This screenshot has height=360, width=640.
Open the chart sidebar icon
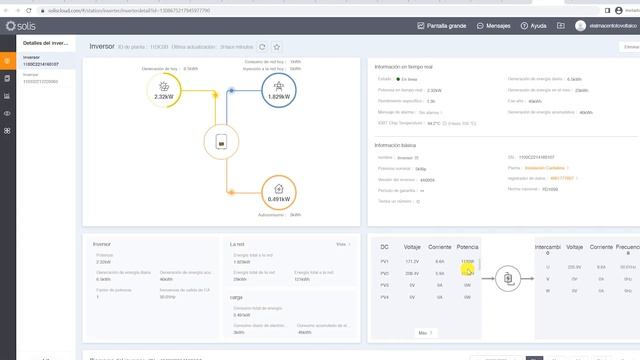click(7, 96)
